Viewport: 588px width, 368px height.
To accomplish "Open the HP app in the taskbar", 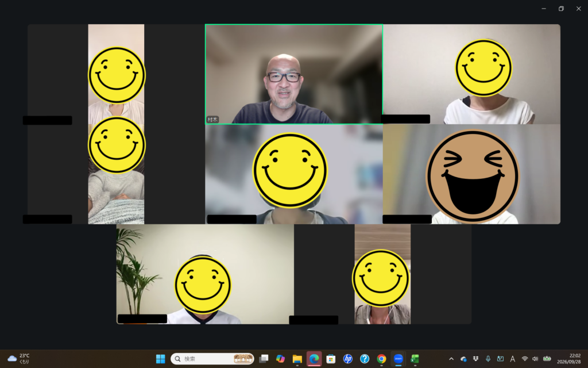I will pyautogui.click(x=347, y=359).
